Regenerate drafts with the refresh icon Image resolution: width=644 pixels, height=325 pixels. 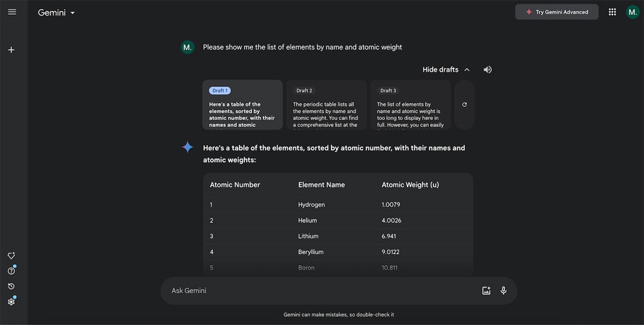[x=464, y=104]
